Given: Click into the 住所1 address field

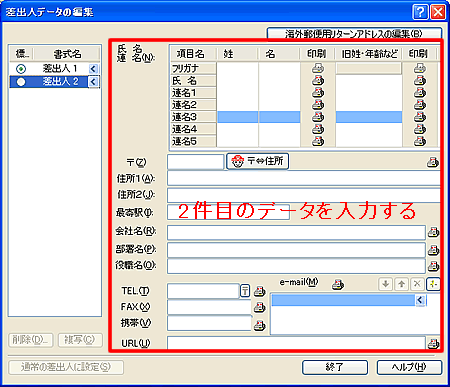Looking at the screenshot, I should click(304, 178).
